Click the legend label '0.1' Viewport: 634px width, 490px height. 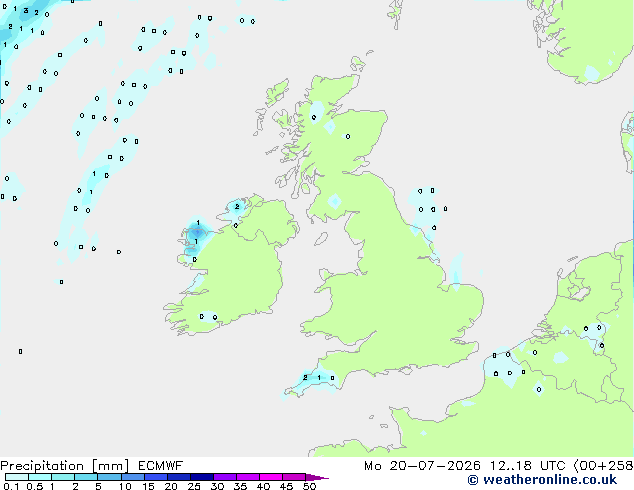(11, 486)
